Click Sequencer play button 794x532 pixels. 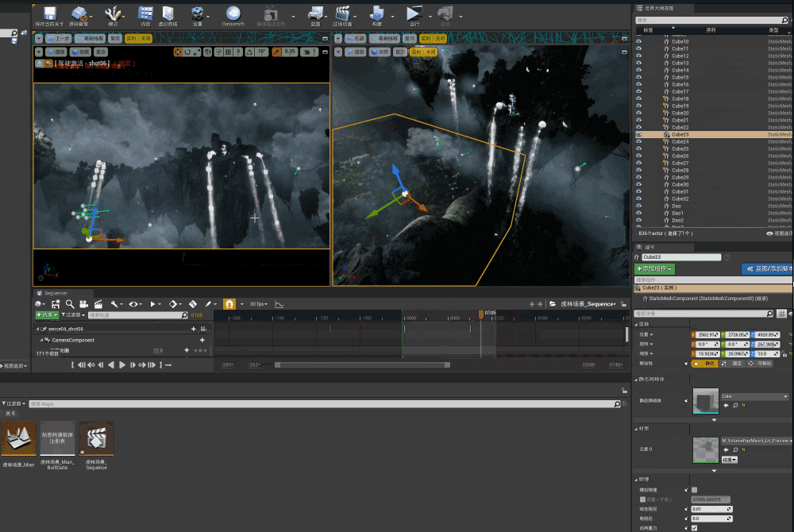pos(122,365)
